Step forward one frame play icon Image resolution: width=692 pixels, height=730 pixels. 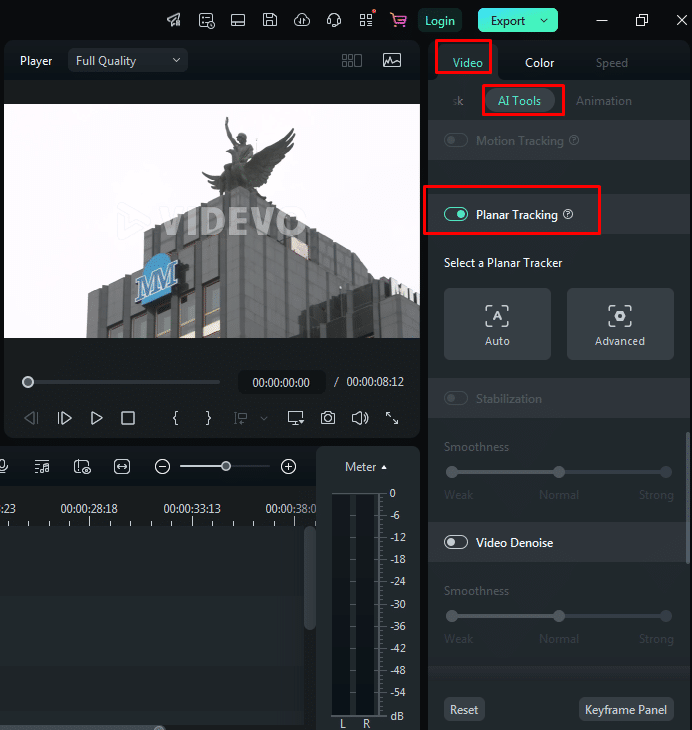coord(64,418)
